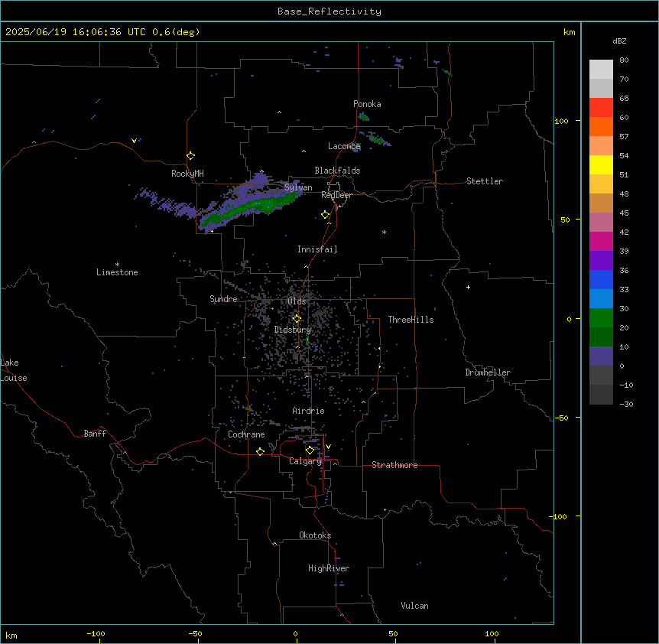Click the bright green 20-30 dBZ legend swatch

(x=601, y=318)
